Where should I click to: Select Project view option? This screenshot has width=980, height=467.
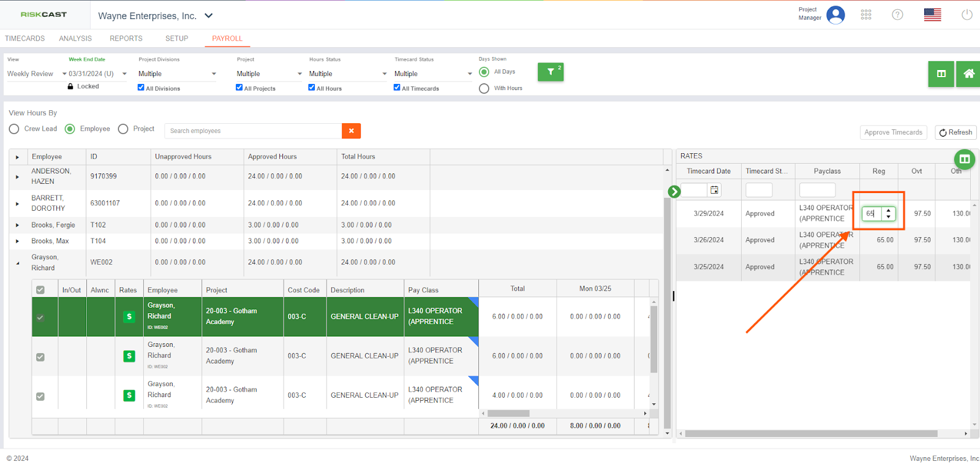pos(123,129)
